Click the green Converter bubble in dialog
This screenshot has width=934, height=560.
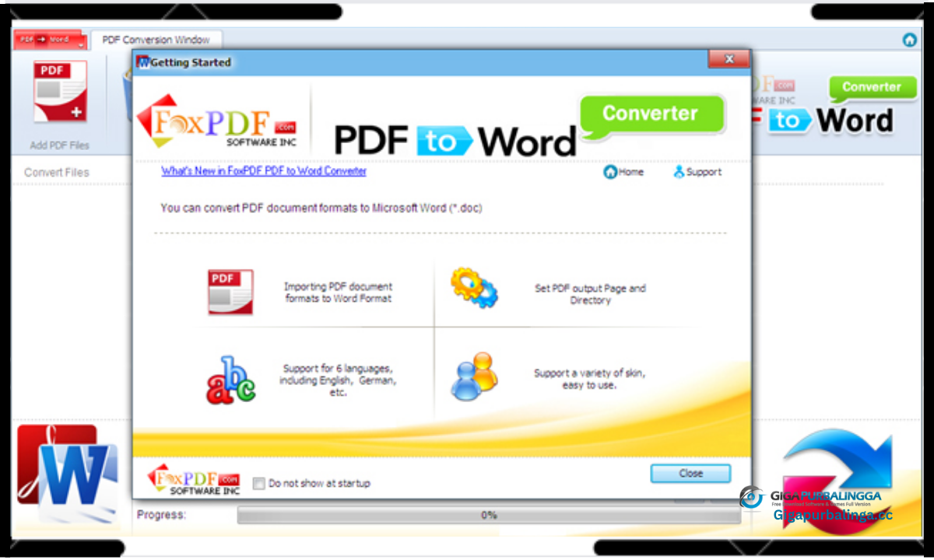click(x=652, y=115)
